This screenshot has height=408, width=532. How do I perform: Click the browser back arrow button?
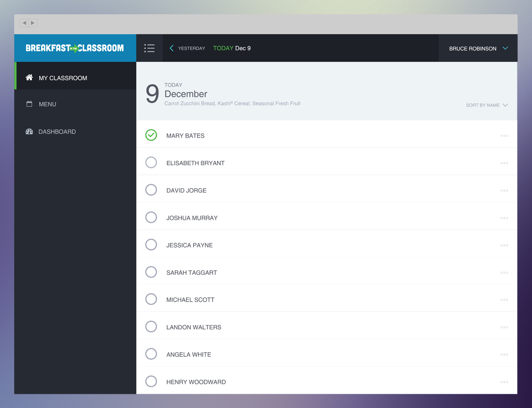point(24,23)
